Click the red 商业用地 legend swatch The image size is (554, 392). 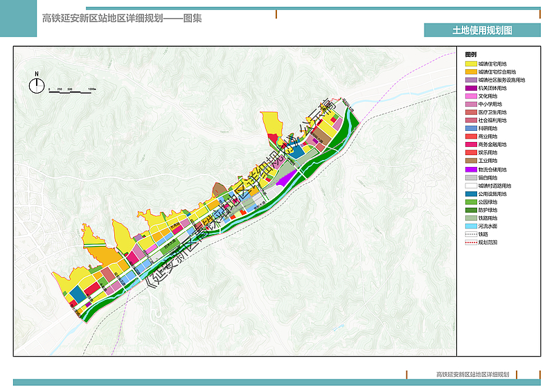(470, 136)
